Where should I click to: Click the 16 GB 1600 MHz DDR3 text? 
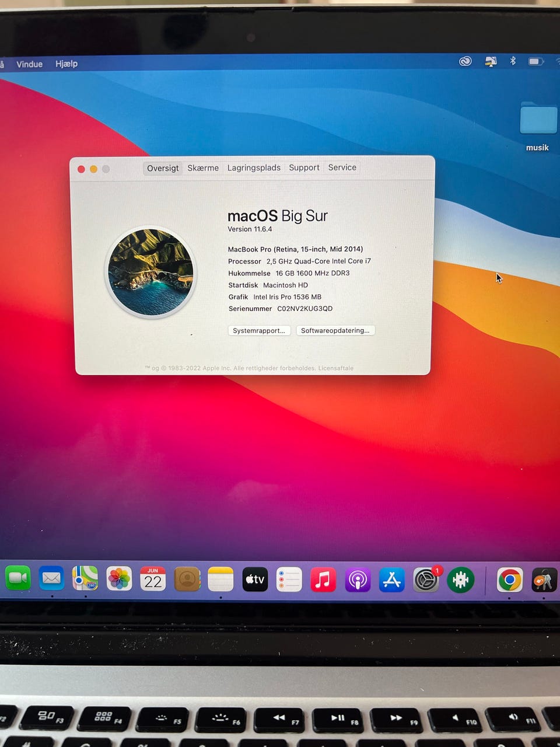click(313, 273)
